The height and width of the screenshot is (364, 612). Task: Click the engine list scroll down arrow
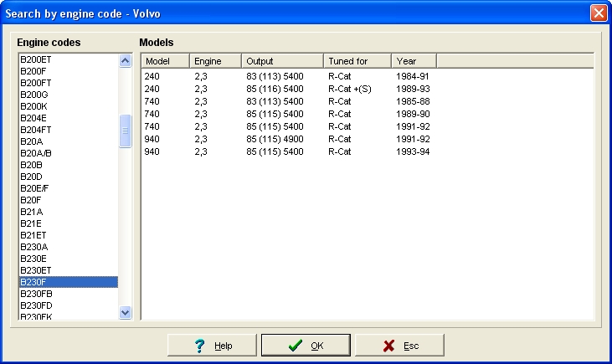(125, 312)
